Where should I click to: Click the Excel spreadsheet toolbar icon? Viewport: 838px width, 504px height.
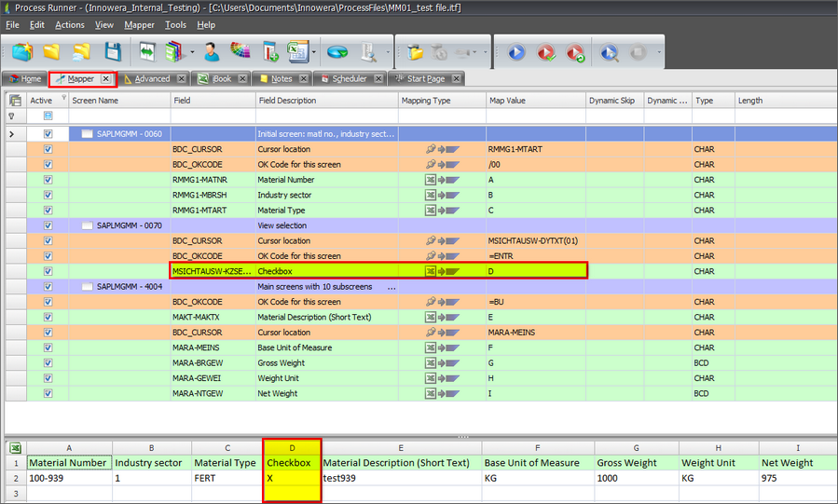pyautogui.click(x=297, y=52)
